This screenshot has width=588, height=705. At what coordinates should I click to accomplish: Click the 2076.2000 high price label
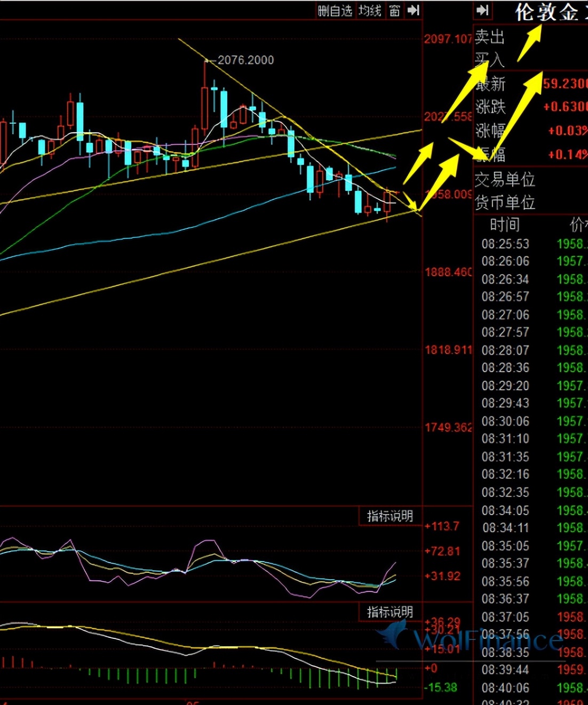coord(245,60)
